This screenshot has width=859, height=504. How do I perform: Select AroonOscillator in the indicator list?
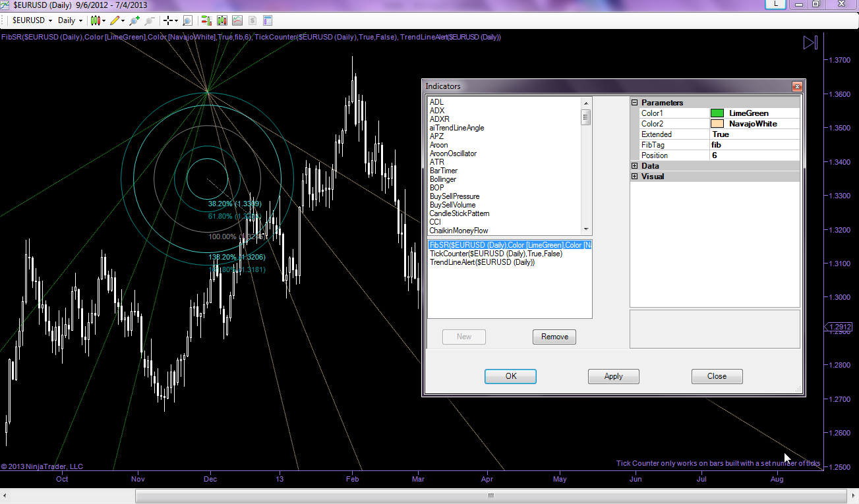453,154
